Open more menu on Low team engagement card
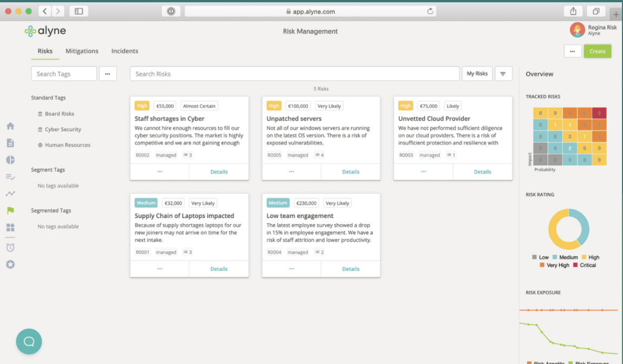The height and width of the screenshot is (364, 623). click(291, 269)
